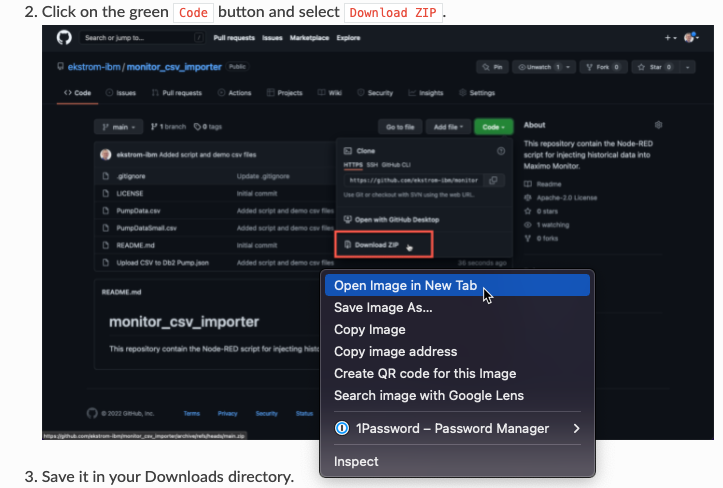Screen dimensions: 723x488
Task: Select the GitHub CLI clone tab
Action: point(396,165)
